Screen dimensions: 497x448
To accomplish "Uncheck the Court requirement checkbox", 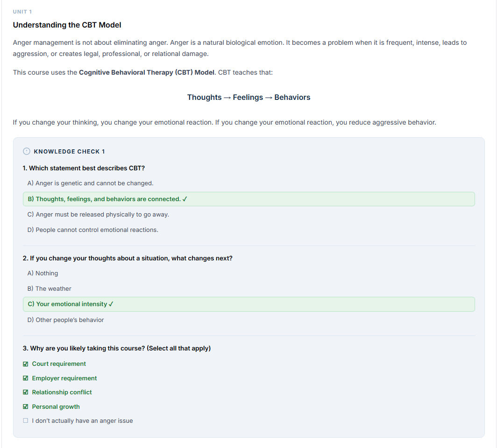I will coord(26,364).
